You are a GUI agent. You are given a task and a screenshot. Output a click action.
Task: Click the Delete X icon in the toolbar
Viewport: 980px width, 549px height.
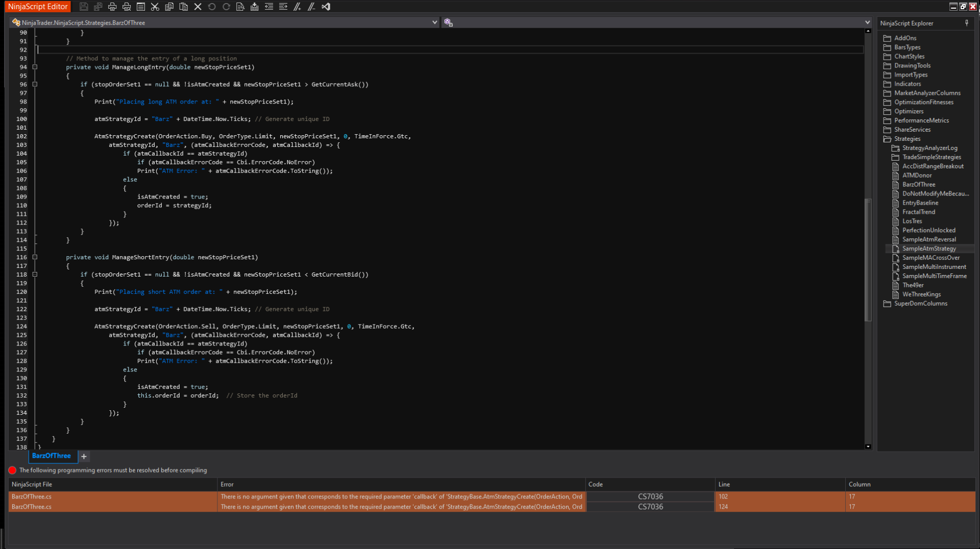tap(198, 7)
